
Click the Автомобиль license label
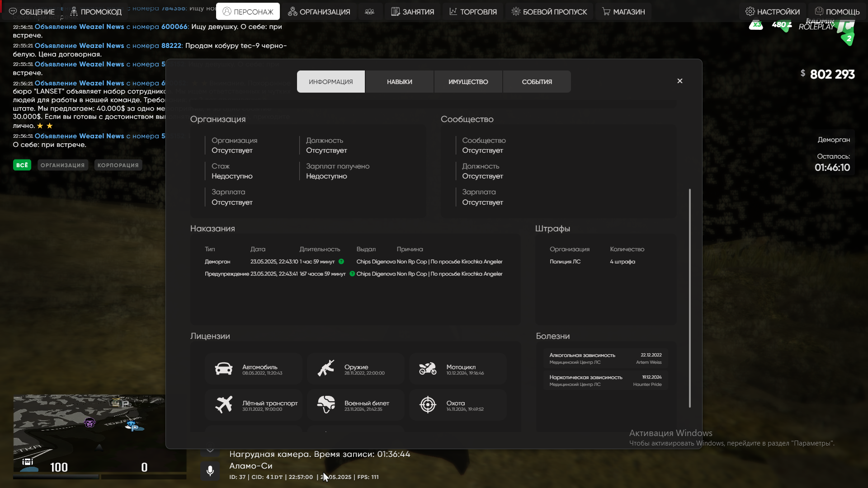pos(260,367)
